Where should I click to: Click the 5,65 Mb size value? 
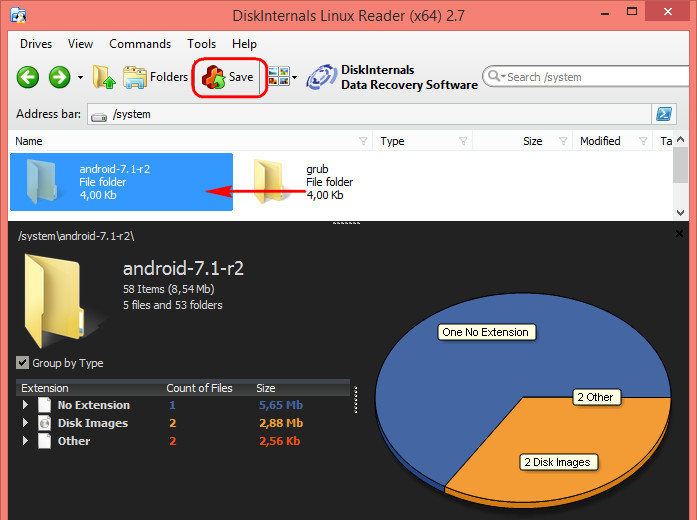coord(281,405)
